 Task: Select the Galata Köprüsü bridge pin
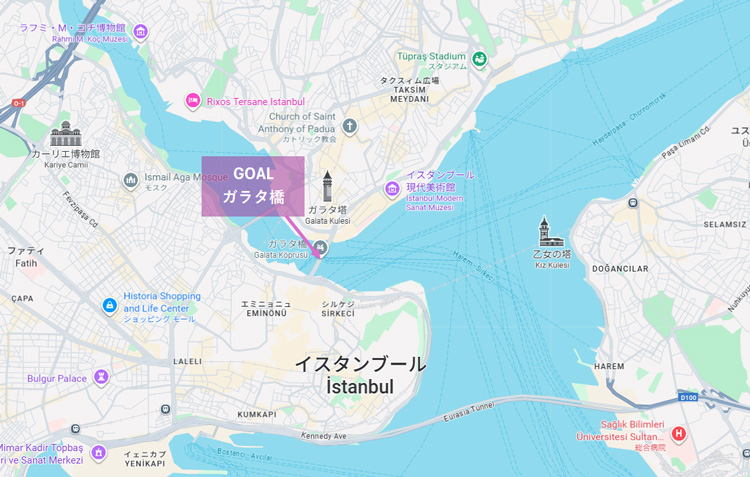(321, 248)
